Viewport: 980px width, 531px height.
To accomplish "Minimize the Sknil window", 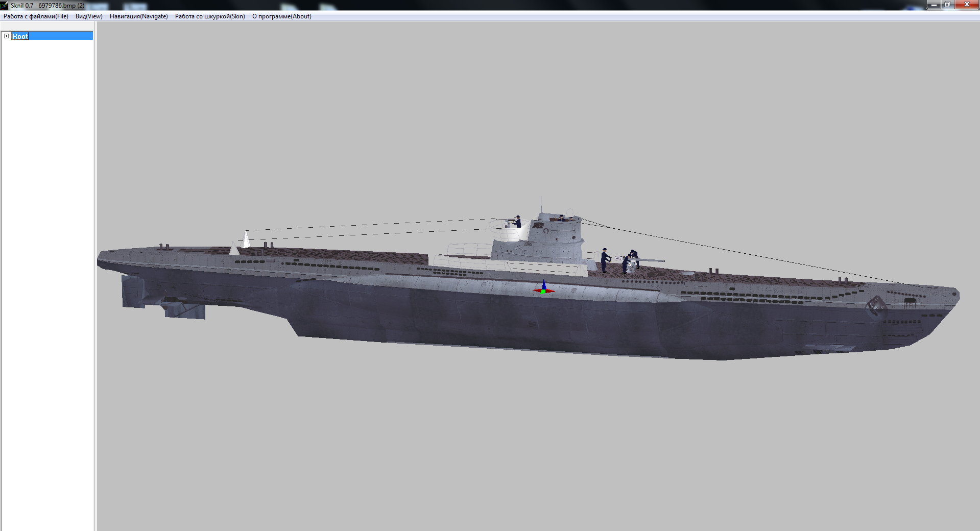I will click(x=934, y=5).
